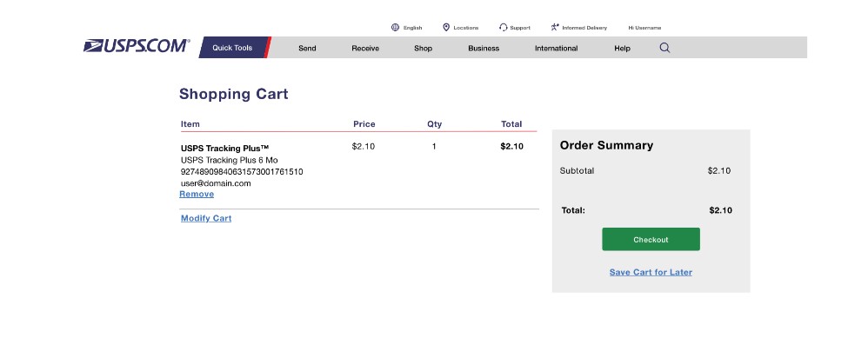Click the Informed Delivery icon
Image resolution: width=868 pixels, height=338 pixels.
pos(555,27)
